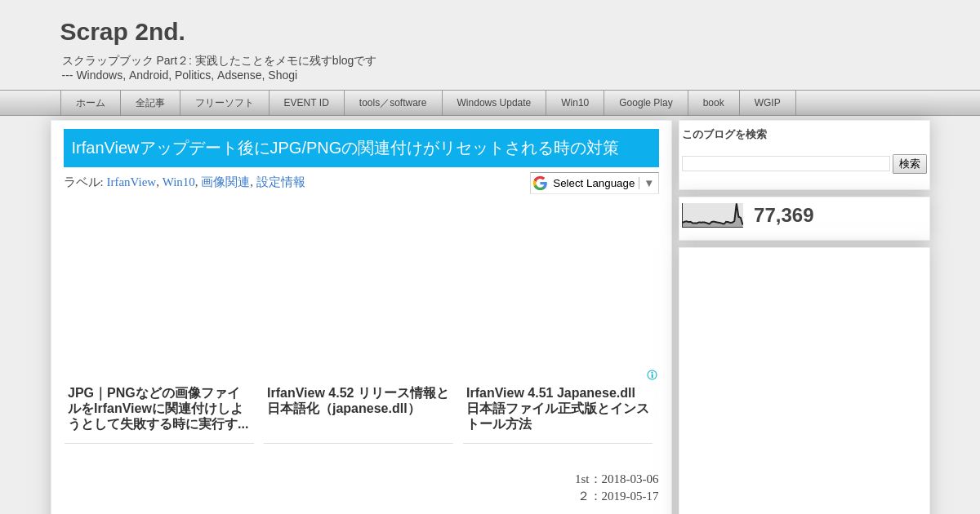This screenshot has height=514, width=980.
Task: Open the 全記事 menu item
Action: pyautogui.click(x=150, y=103)
